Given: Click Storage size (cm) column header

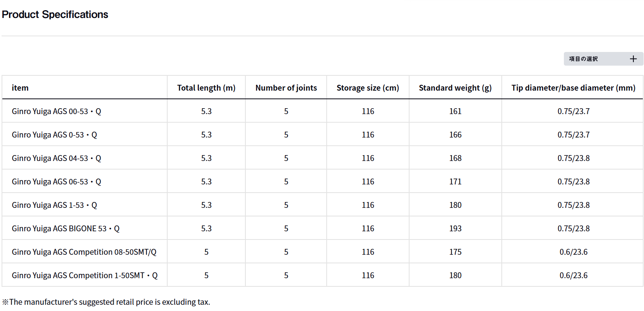Looking at the screenshot, I should pos(368,88).
